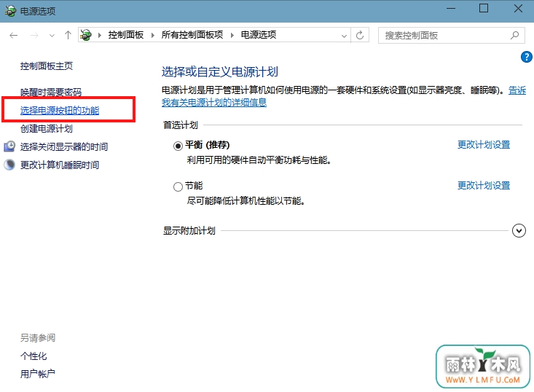Image resolution: width=534 pixels, height=392 pixels.
Task: Click the Forward navigation arrow
Action: pos(34,35)
